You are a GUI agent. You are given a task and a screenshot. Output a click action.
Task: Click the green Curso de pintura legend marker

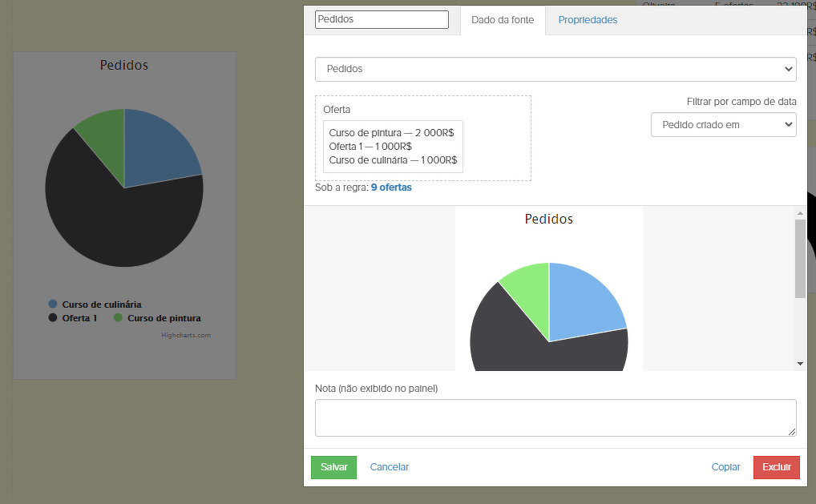coord(119,318)
